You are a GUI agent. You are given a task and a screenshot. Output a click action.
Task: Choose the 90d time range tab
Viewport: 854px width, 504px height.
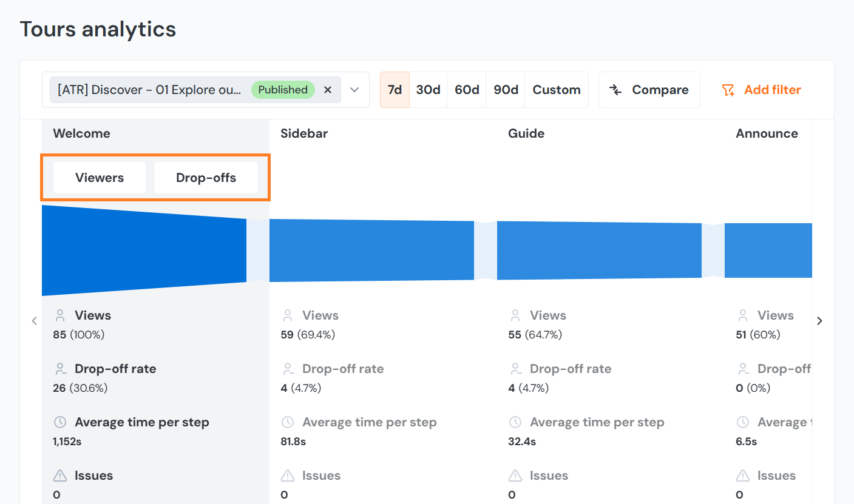point(506,90)
